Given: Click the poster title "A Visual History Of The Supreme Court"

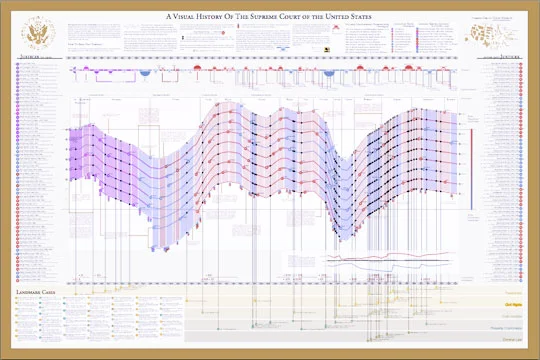Looking at the screenshot, I should click(x=269, y=17).
